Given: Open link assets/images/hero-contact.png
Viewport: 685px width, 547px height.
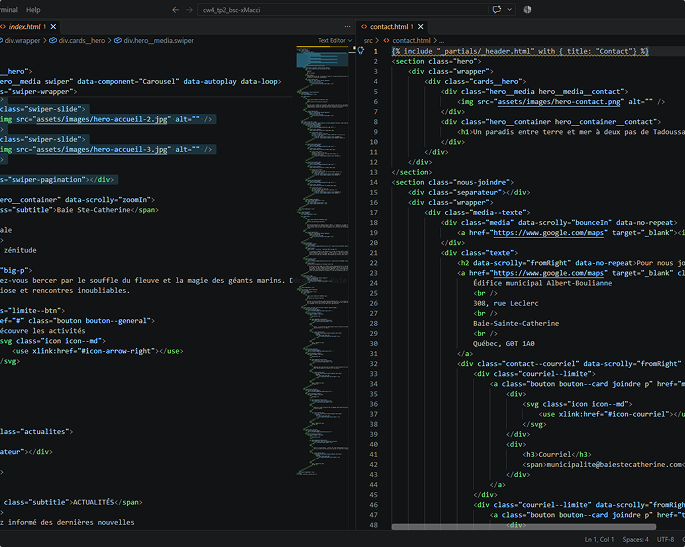Looking at the screenshot, I should point(559,101).
